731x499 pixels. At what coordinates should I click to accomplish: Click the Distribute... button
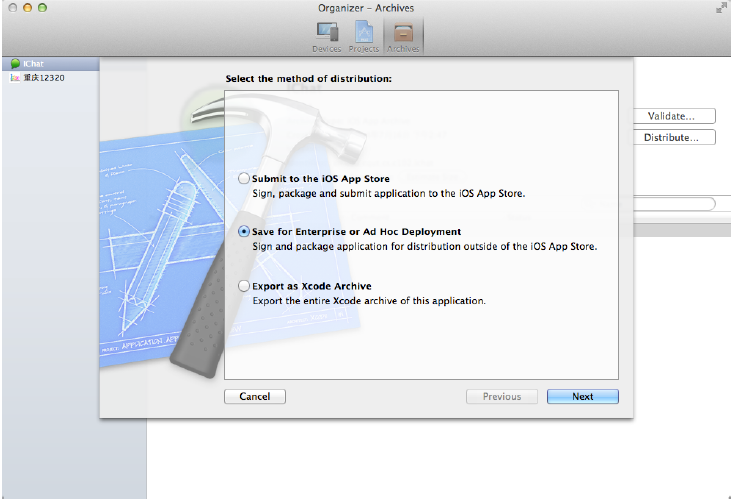point(678,138)
